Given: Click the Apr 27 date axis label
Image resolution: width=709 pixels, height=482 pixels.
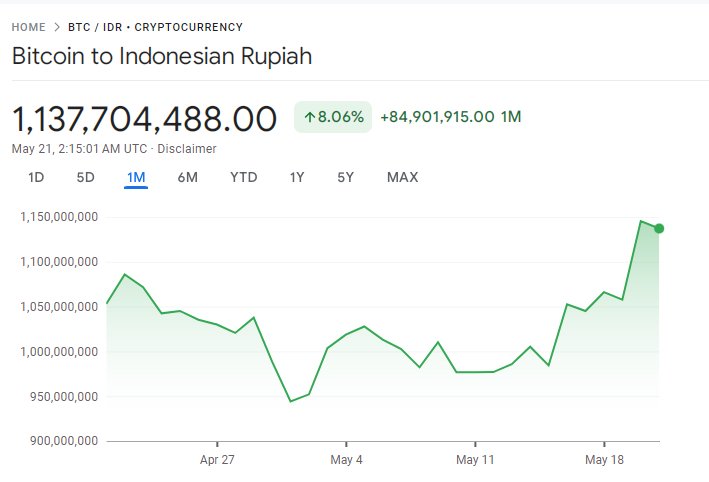Looking at the screenshot, I should click(x=217, y=460).
